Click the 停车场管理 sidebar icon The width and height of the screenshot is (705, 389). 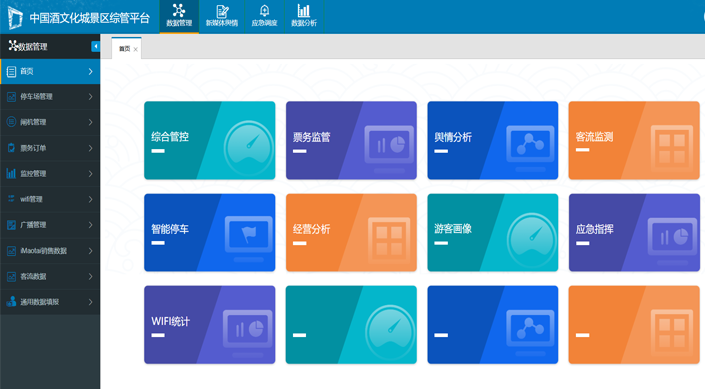pos(11,97)
